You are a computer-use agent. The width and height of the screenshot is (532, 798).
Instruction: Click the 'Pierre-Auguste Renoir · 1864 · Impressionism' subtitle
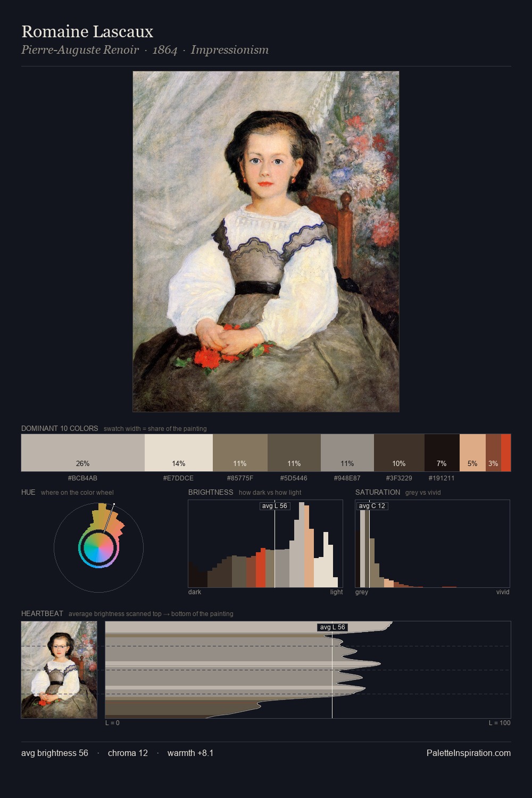pyautogui.click(x=145, y=50)
